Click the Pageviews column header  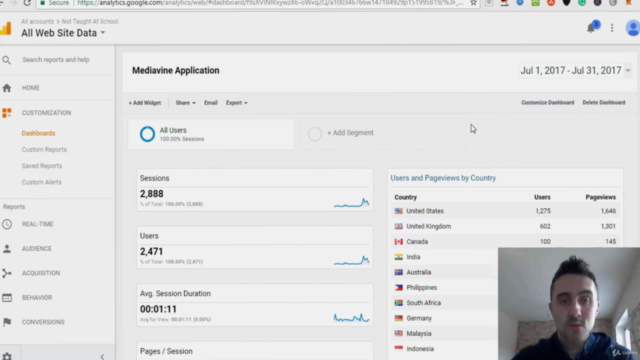[x=600, y=197]
